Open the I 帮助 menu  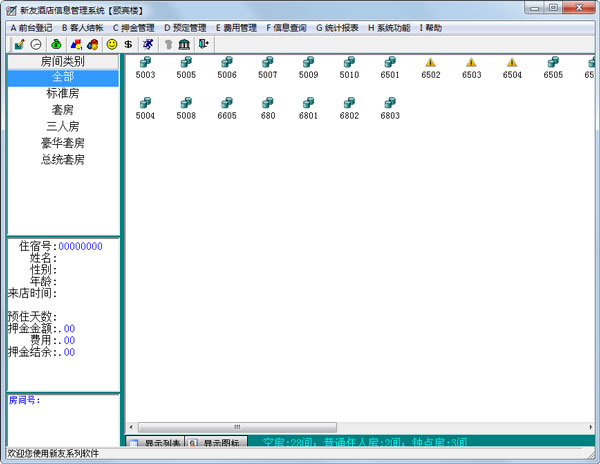pyautogui.click(x=431, y=28)
